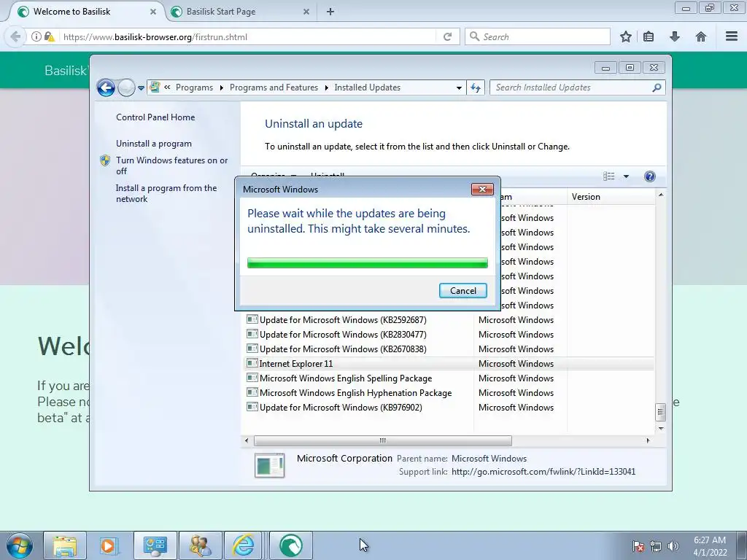Click the Search Installed Updates field

(x=577, y=87)
